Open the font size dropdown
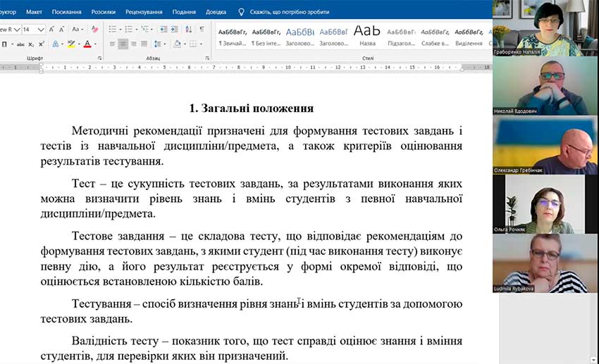This screenshot has width=599, height=364. [x=42, y=30]
